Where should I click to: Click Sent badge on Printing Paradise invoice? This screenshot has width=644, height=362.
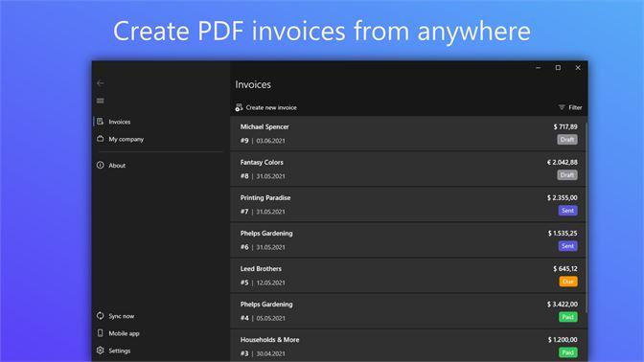point(567,211)
